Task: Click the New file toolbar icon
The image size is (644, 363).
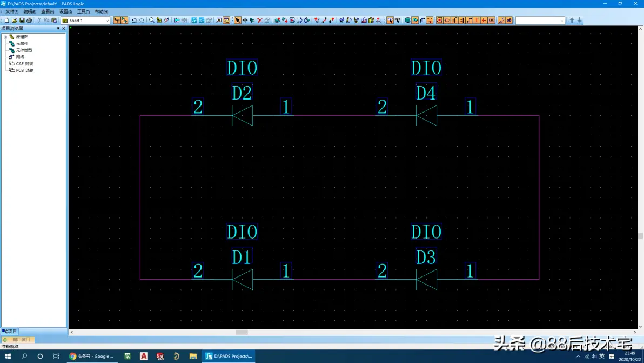Action: (6, 20)
